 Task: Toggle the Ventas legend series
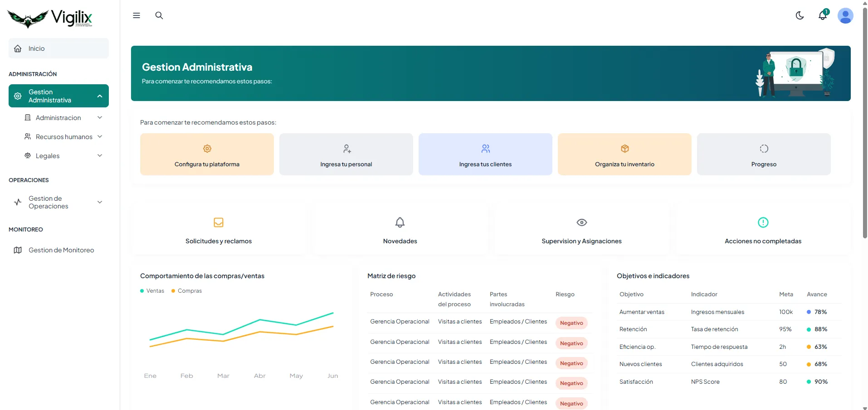click(152, 291)
